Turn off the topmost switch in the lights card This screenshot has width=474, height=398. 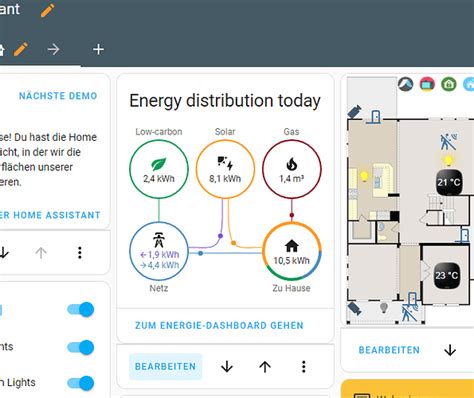tap(81, 309)
